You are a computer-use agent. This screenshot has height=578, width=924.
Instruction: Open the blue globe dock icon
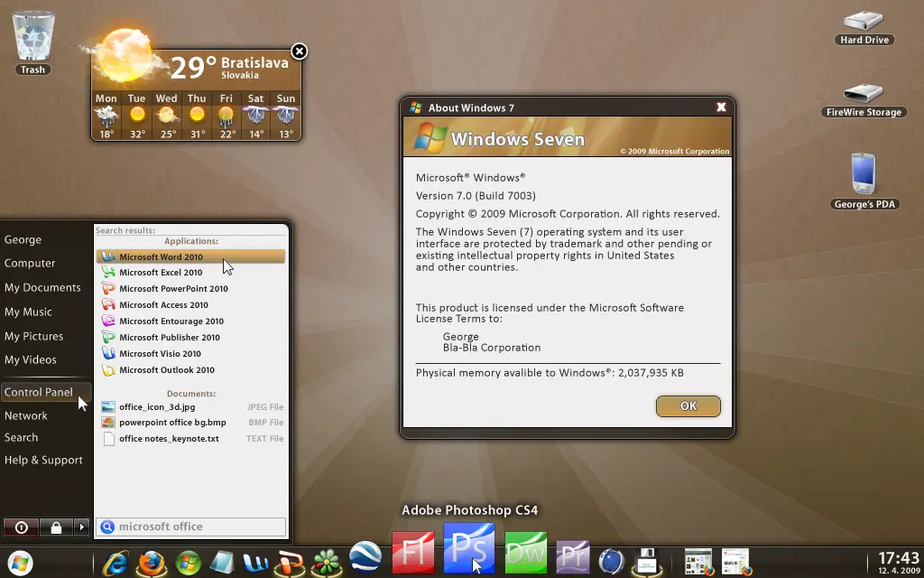(611, 562)
